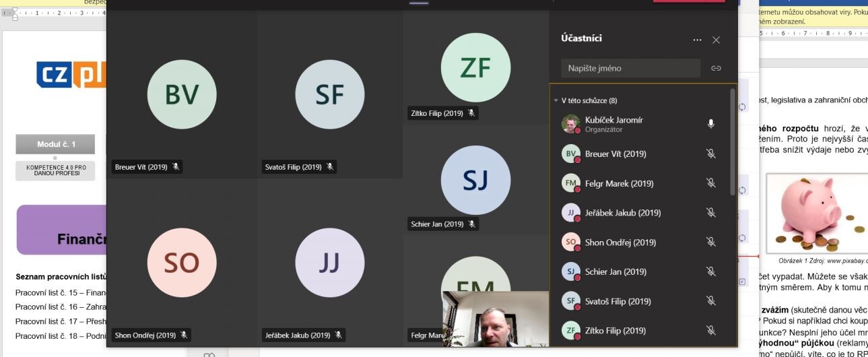Click the microphone icon next to Kubíček Jaromír
This screenshot has width=868, height=357.
710,124
